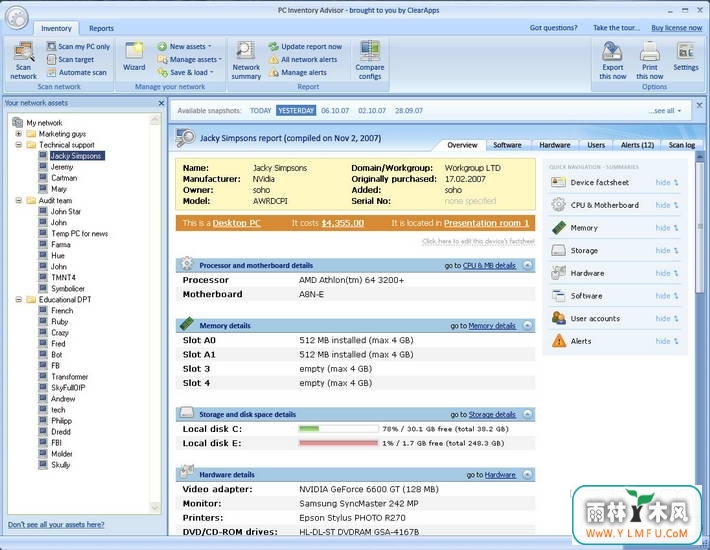Open the see all snapshots dropdown
This screenshot has height=550, width=710.
click(x=664, y=110)
